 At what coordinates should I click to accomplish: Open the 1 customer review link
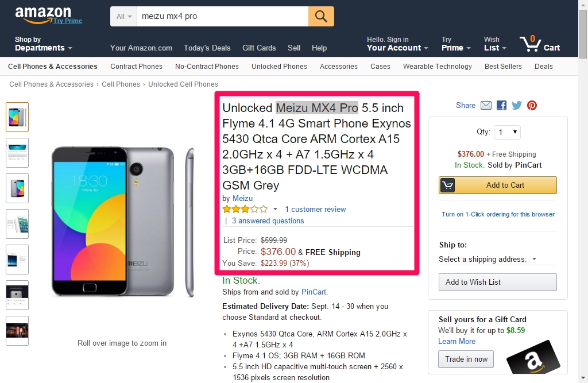pos(315,209)
